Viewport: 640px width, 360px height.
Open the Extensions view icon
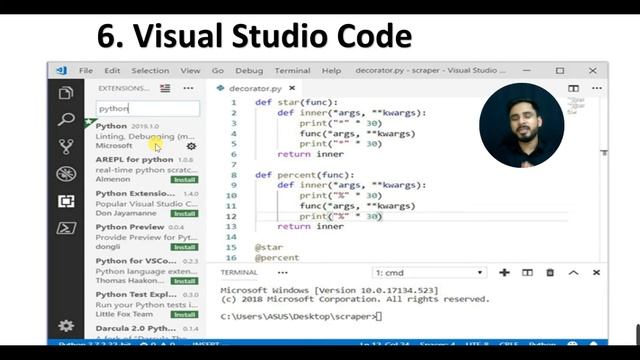pyautogui.click(x=66, y=201)
